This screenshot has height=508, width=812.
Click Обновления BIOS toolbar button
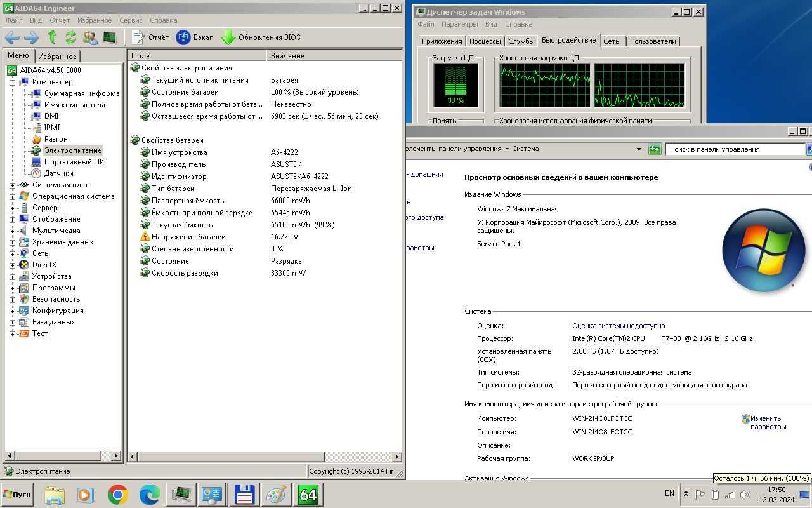pyautogui.click(x=261, y=37)
